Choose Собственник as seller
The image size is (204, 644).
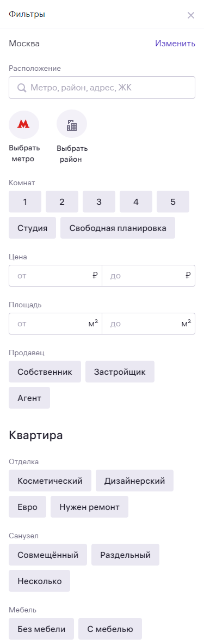coord(45,372)
